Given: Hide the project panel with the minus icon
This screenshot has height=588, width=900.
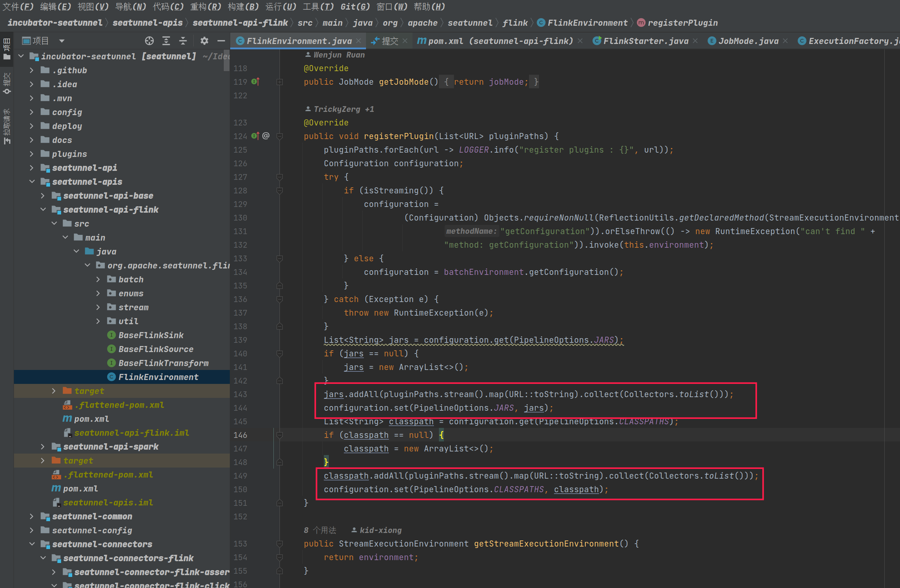Looking at the screenshot, I should tap(222, 41).
